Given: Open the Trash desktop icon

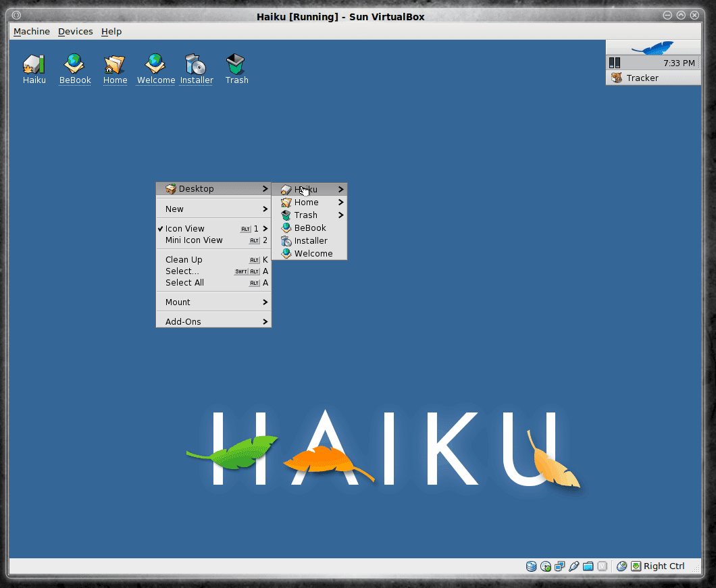Looking at the screenshot, I should 236,65.
